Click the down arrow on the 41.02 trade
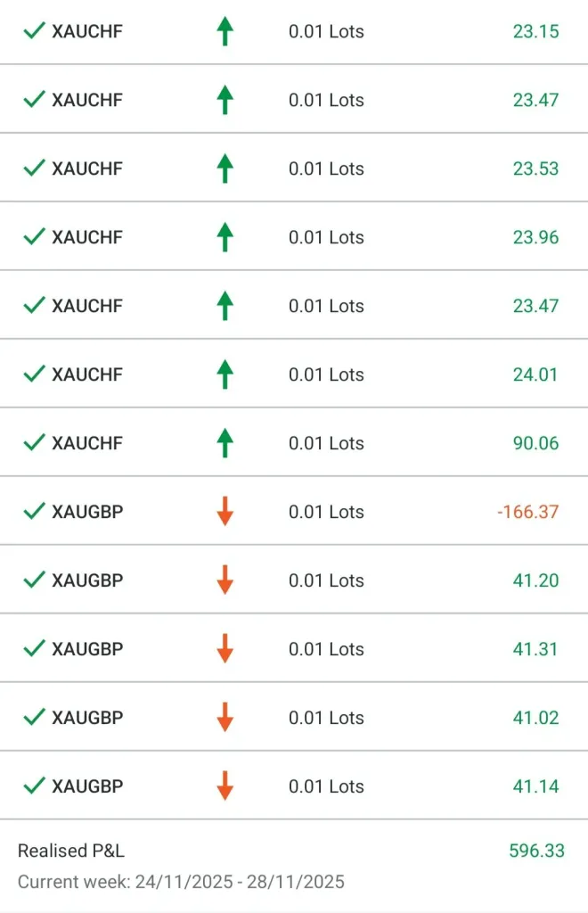 [225, 718]
